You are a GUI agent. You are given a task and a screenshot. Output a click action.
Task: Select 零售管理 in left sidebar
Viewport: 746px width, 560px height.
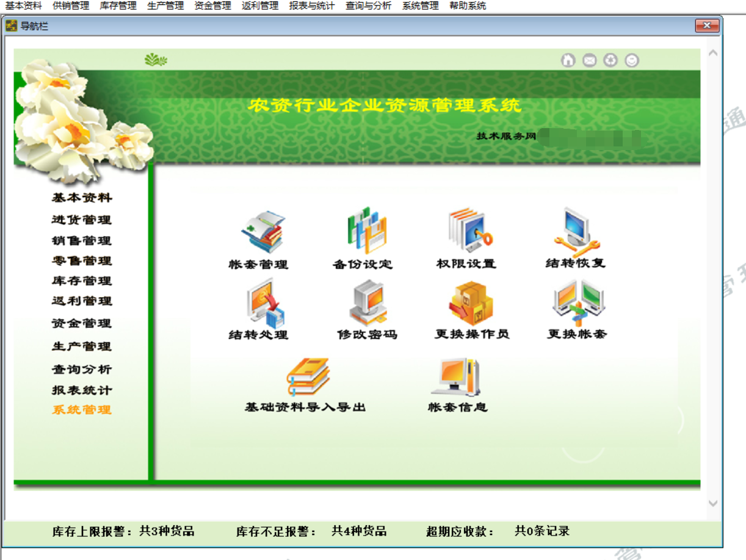pos(82,260)
